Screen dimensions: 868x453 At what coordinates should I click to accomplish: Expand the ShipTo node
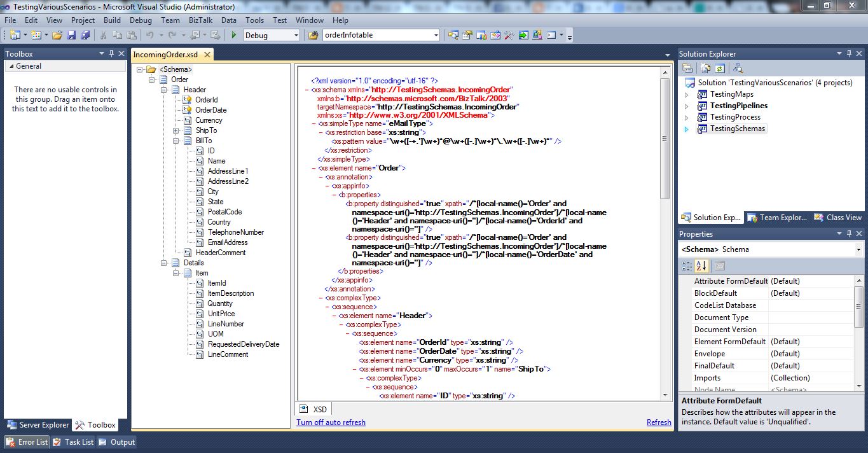tap(176, 130)
